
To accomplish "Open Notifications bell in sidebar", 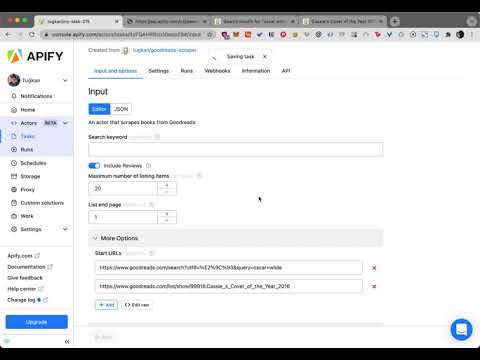I will pos(32,96).
